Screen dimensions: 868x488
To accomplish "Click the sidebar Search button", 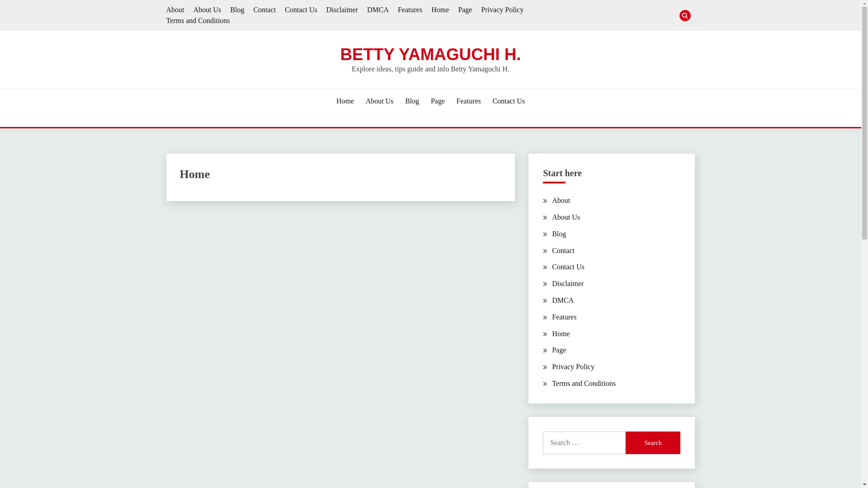I will (653, 443).
